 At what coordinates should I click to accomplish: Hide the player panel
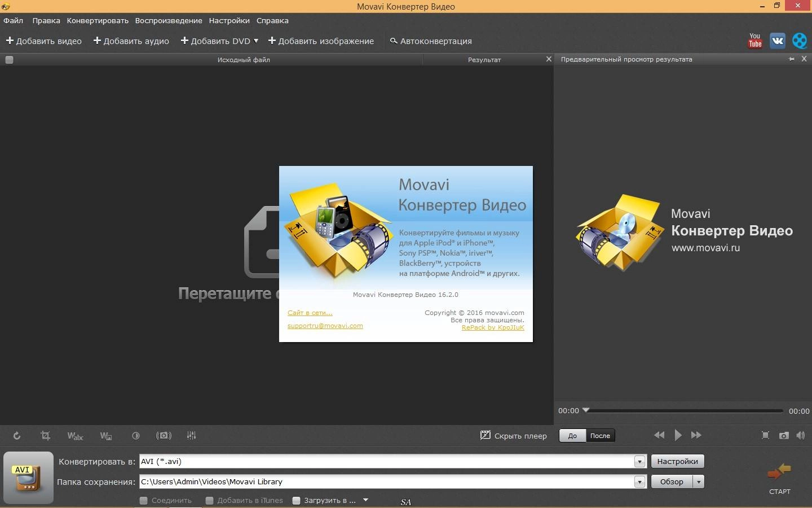tap(513, 435)
